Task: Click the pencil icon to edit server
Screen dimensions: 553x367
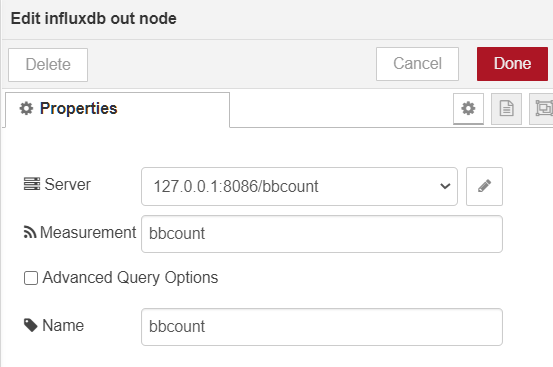Action: click(484, 186)
